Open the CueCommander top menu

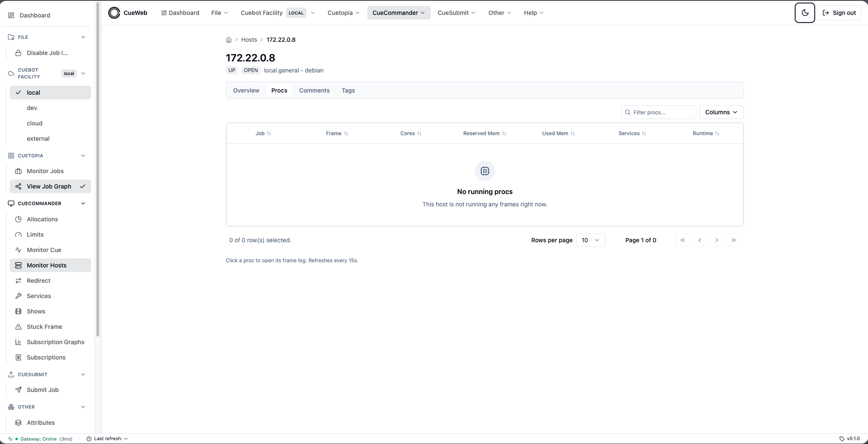click(398, 13)
